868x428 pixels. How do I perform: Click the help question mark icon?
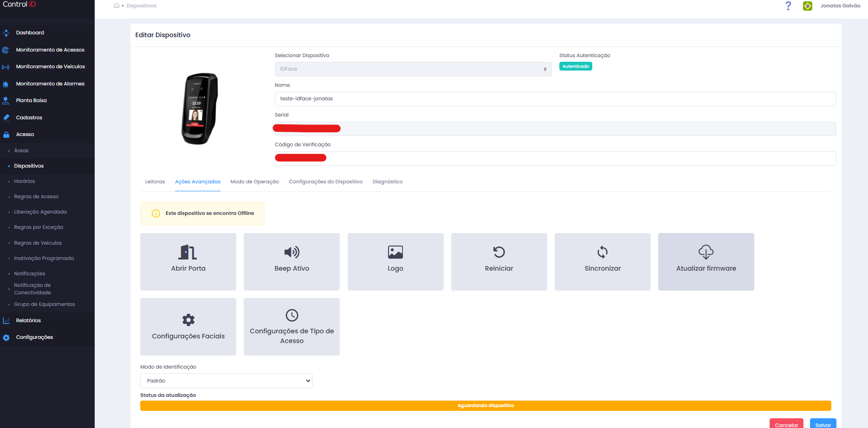point(788,6)
